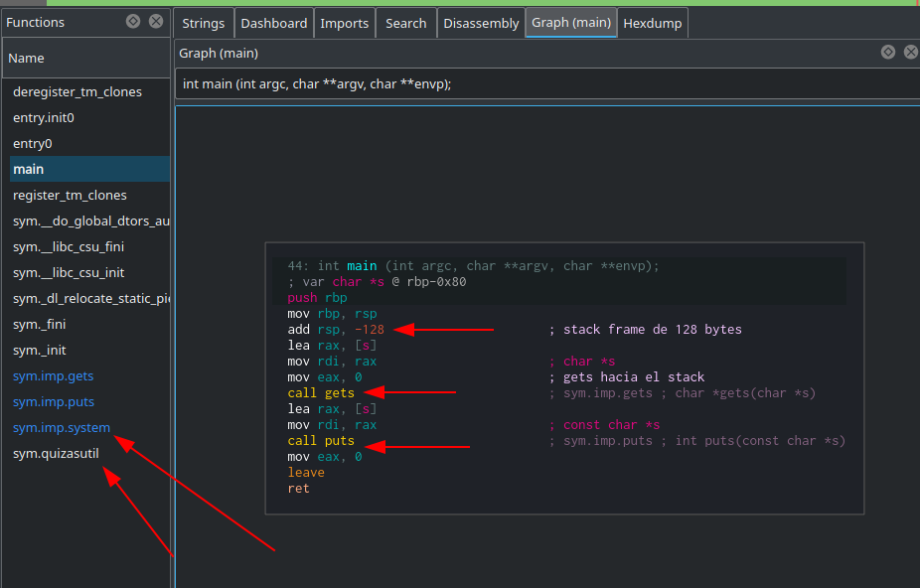The width and height of the screenshot is (920, 588).
Task: Show the Hexdump tab
Action: tap(652, 23)
